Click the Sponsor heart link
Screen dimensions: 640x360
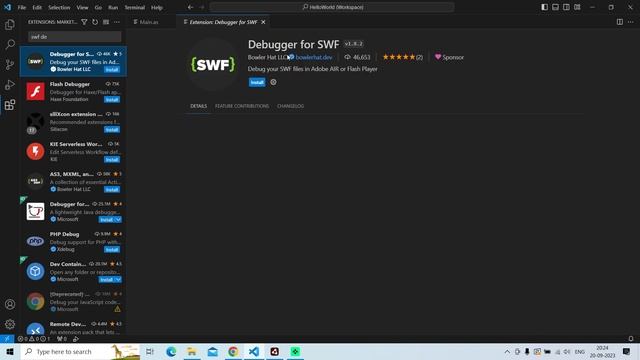pyautogui.click(x=449, y=57)
